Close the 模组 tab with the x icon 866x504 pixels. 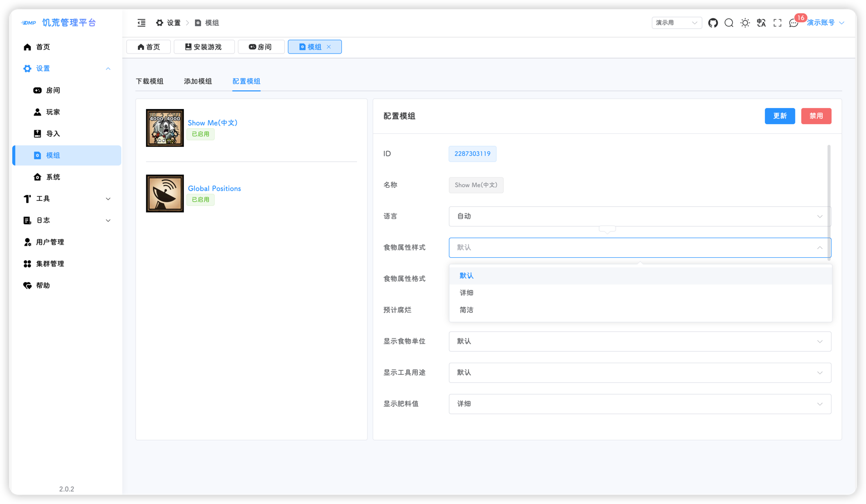click(x=329, y=47)
